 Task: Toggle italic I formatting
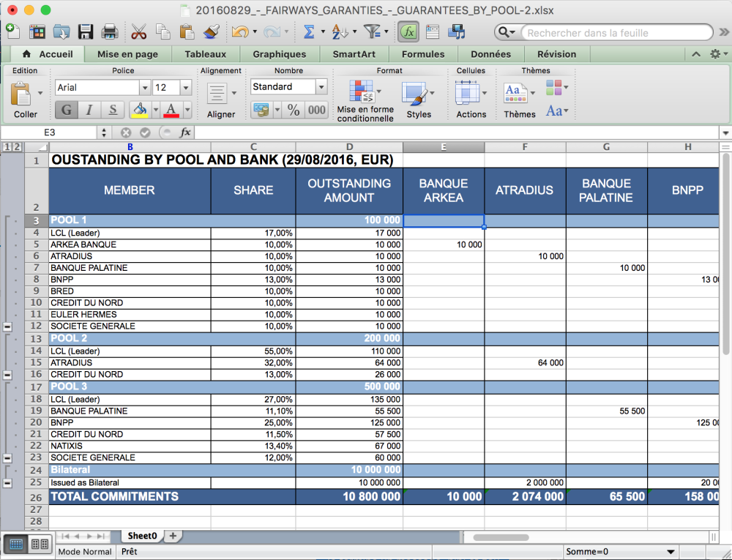click(89, 110)
